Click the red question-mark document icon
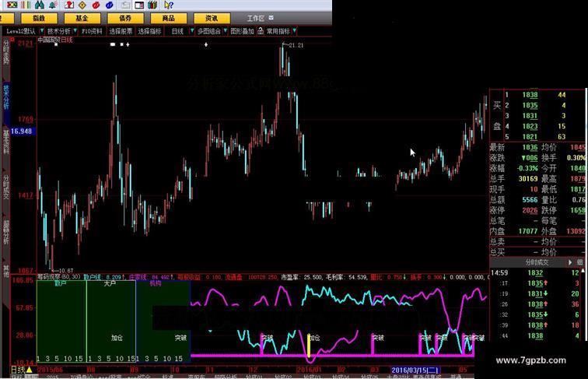 coord(69,5)
